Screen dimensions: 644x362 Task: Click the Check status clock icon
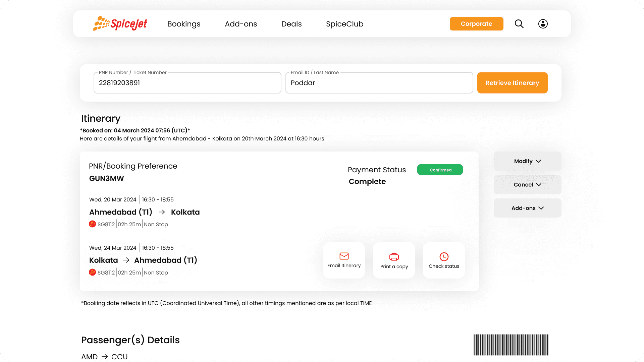444,257
